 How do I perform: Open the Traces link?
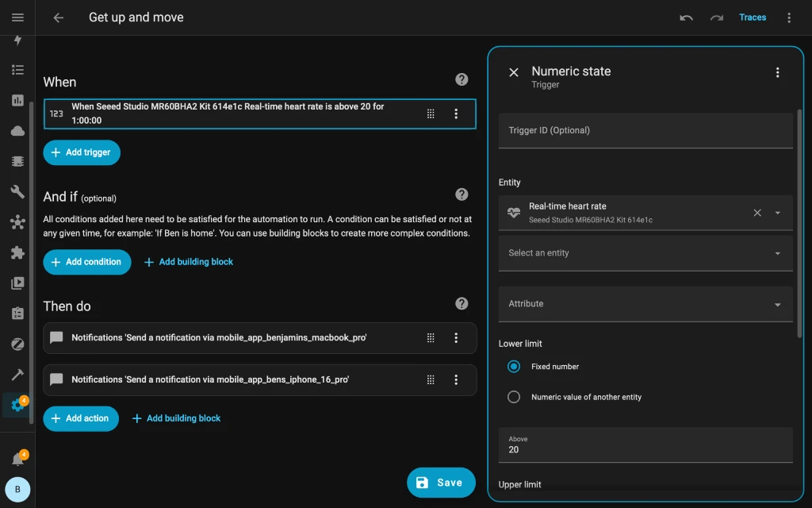[x=752, y=17]
